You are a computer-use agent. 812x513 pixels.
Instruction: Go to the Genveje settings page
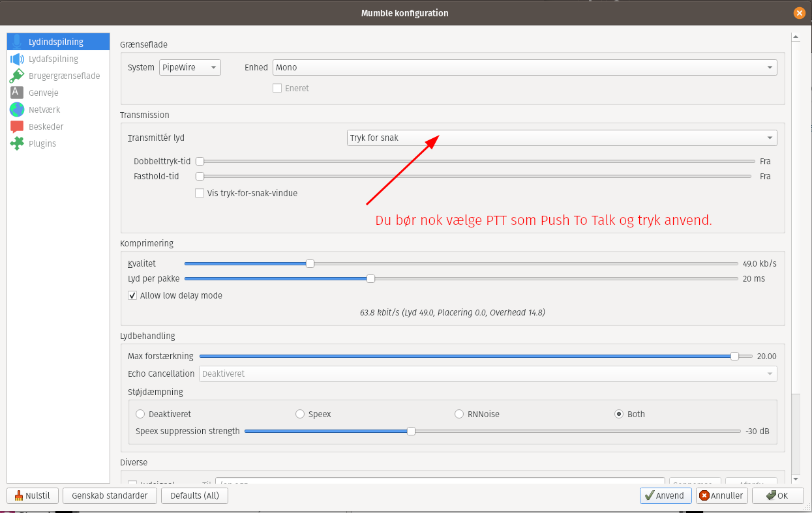[x=58, y=93]
